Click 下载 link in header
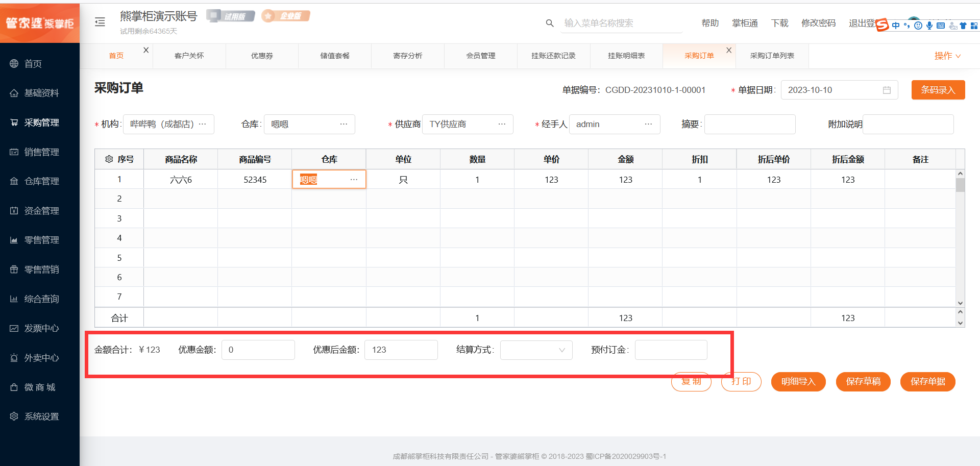The image size is (980, 466). click(x=779, y=23)
